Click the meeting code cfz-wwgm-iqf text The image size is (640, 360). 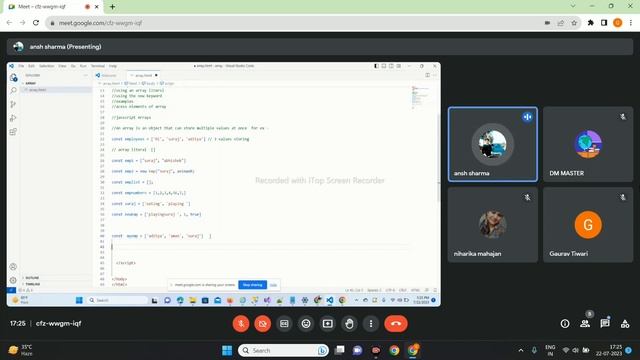click(58, 323)
